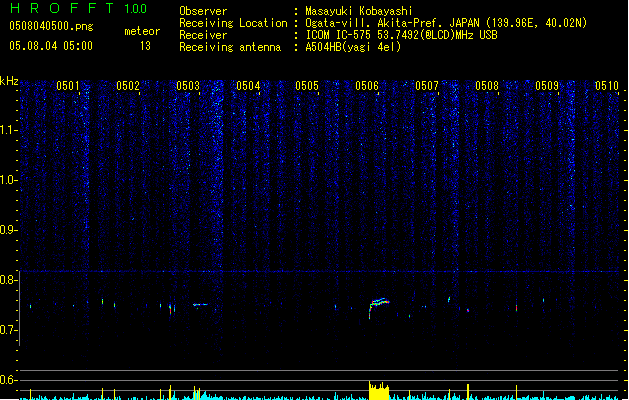
Task: Click the meteor count value 13
Action: (145, 46)
